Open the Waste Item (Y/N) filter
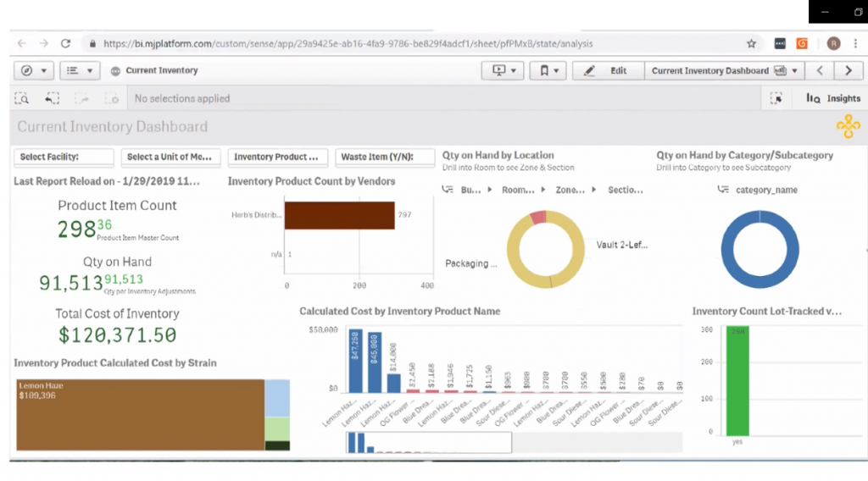The width and height of the screenshot is (868, 481). pos(386,157)
